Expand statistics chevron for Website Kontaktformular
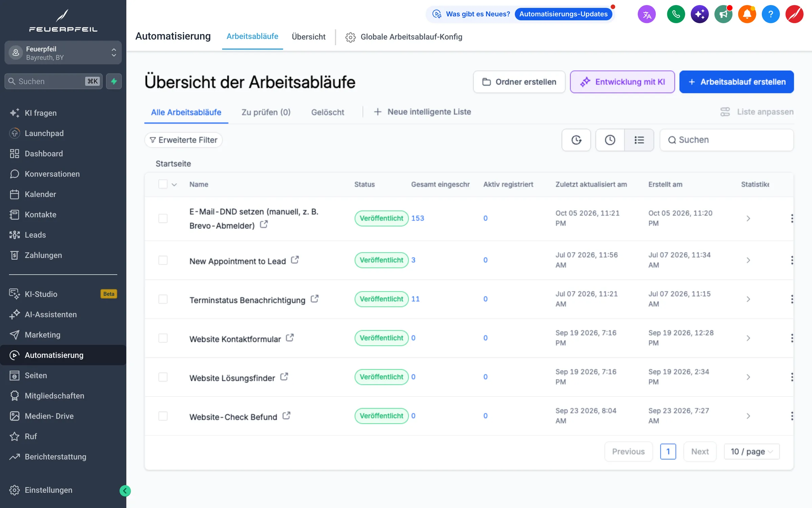The width and height of the screenshot is (812, 508). coord(748,338)
